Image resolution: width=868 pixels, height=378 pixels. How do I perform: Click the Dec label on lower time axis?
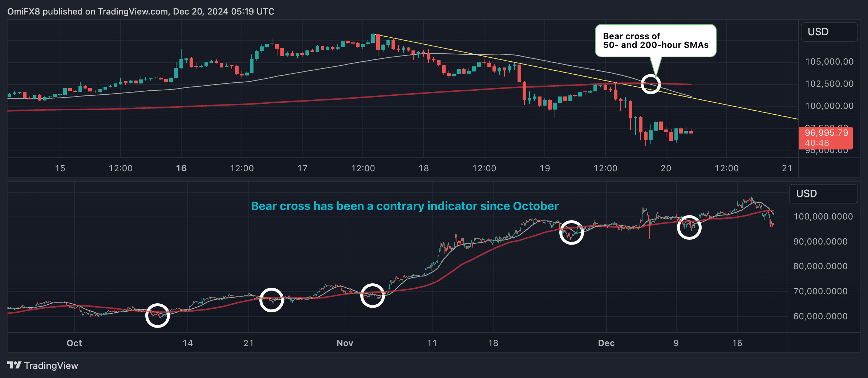click(606, 343)
